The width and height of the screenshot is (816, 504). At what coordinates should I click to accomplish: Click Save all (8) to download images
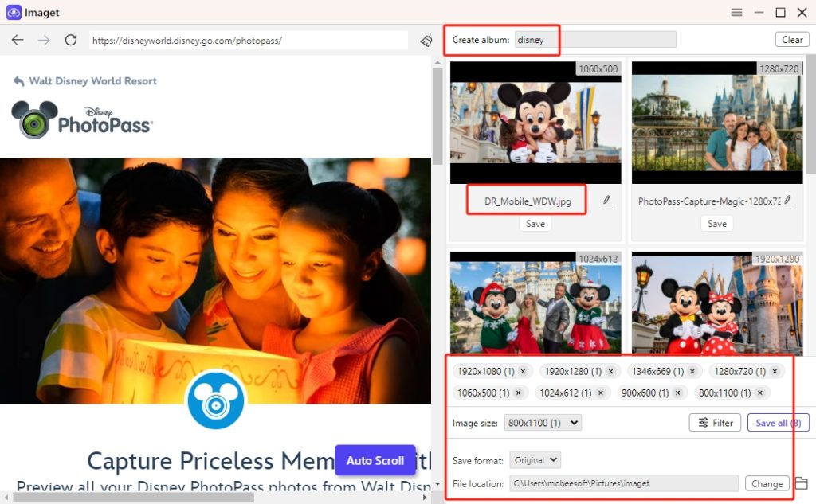pos(777,423)
